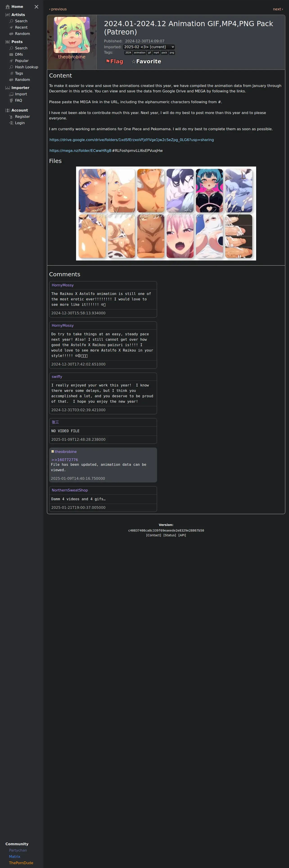Viewport: 289px width, 868px height.
Task: Click Home label in sidebar
Action: click(17, 7)
